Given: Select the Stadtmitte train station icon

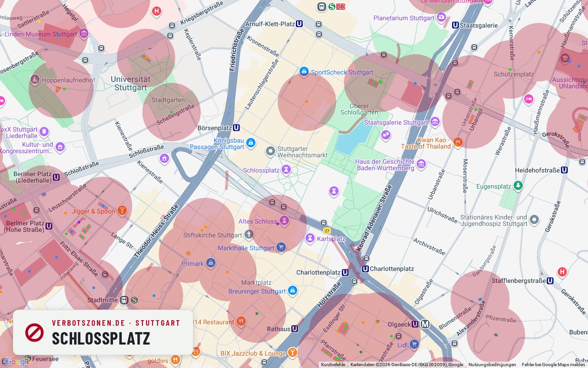Looking at the screenshot, I should 124,300.
